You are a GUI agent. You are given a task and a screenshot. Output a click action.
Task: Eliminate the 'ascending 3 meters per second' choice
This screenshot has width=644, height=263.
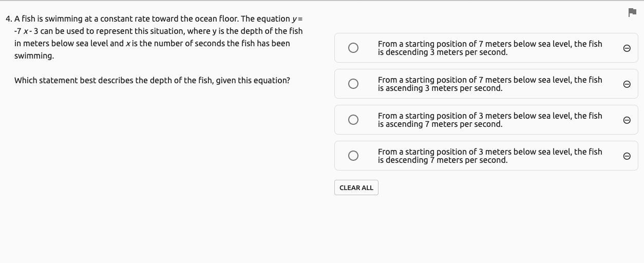[x=627, y=84]
